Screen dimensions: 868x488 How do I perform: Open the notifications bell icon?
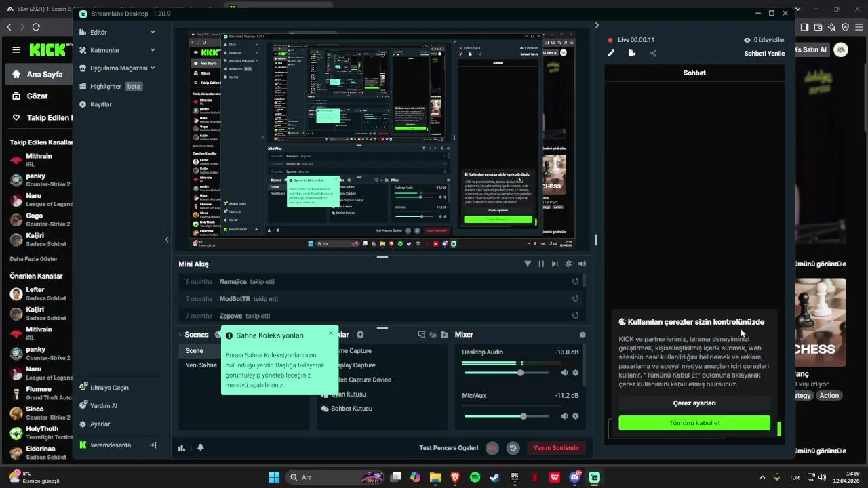[200, 448]
